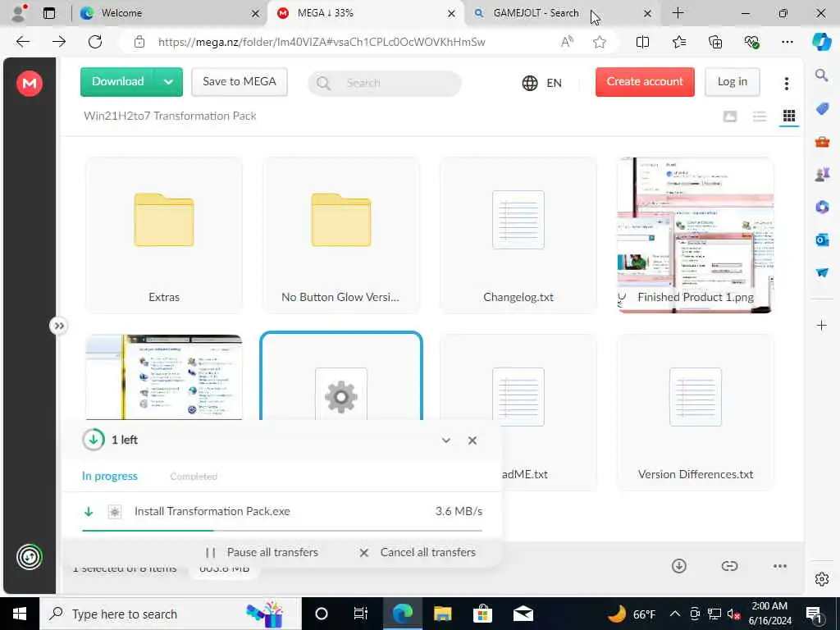
Task: Select No Button Glow Version folder
Action: [x=341, y=235]
